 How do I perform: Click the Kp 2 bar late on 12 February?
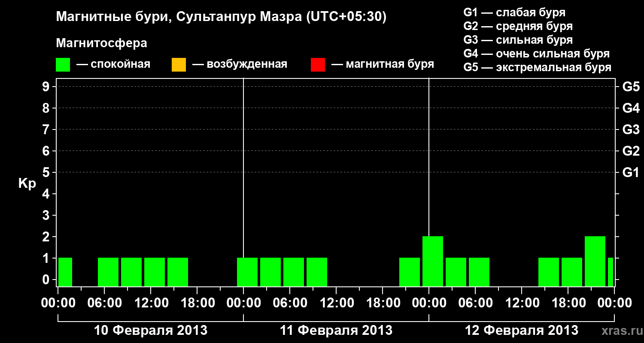(595, 261)
